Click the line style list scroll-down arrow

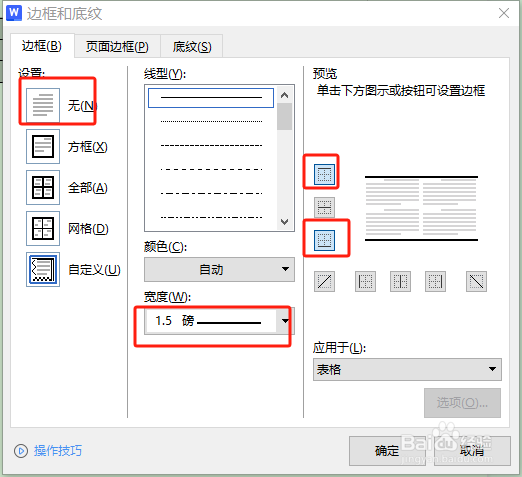[285, 222]
